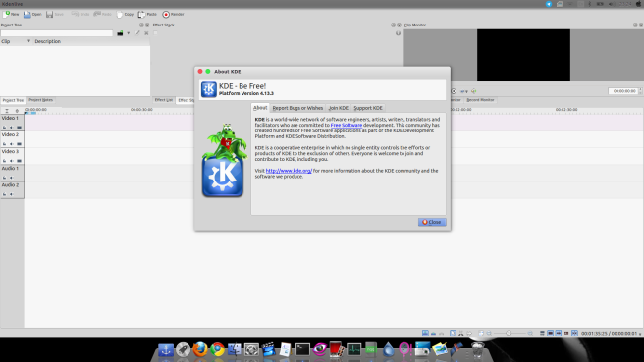Follow the Free Software link
644x362 pixels.
click(347, 125)
